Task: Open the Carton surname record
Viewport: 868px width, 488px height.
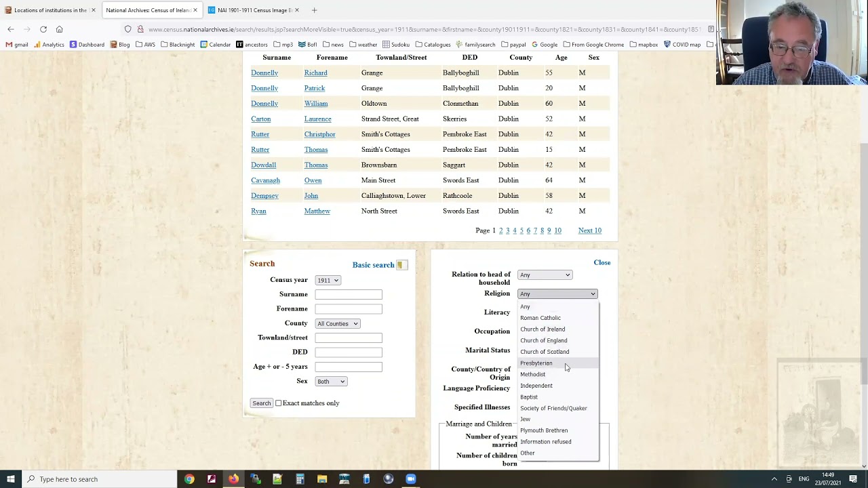Action: tap(261, 119)
